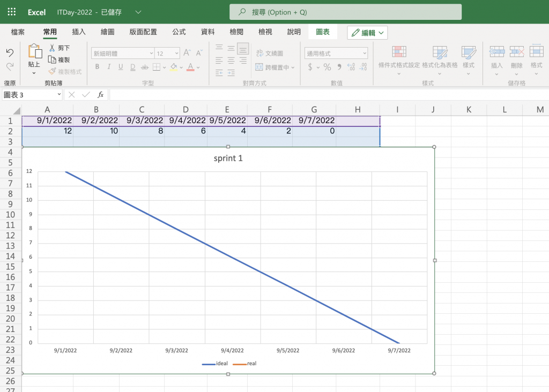Switch to the Draw (繪圖) tab

coord(107,32)
